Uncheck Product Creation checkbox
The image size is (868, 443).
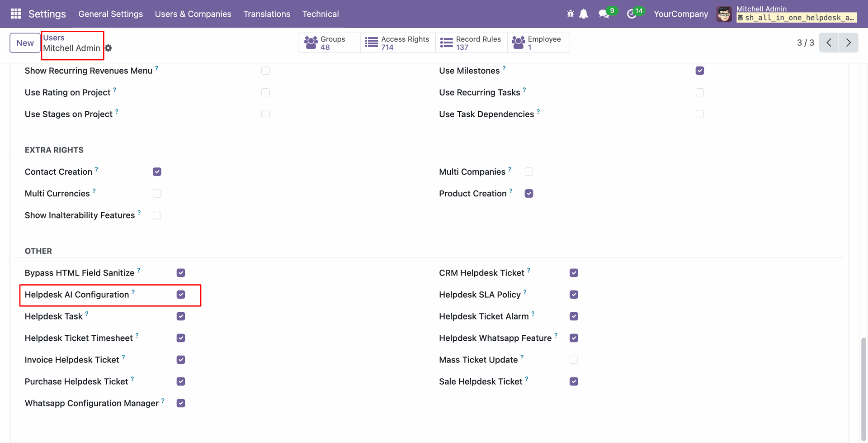point(529,193)
